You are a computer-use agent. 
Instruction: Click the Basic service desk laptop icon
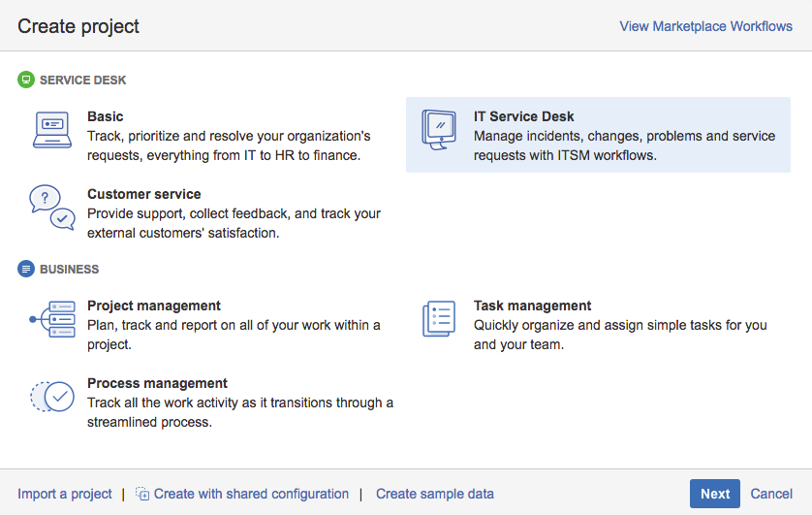52,130
